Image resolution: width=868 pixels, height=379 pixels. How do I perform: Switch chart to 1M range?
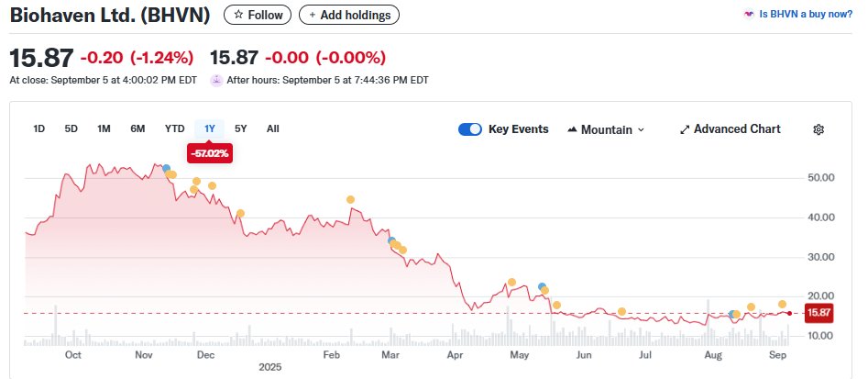pyautogui.click(x=104, y=128)
